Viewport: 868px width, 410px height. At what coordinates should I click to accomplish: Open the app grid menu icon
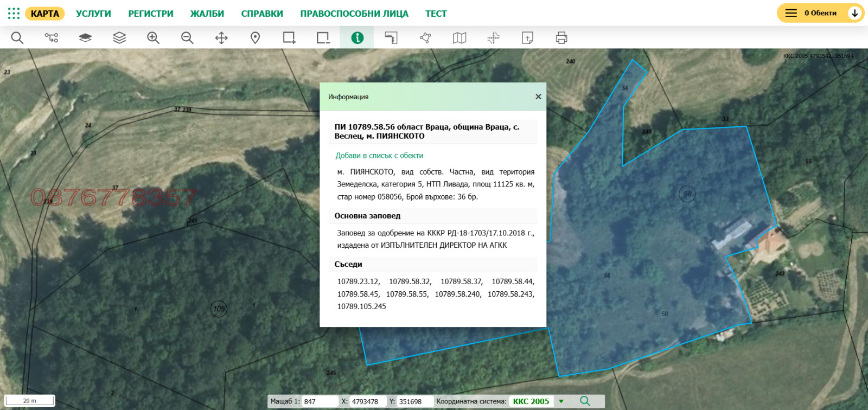pyautogui.click(x=14, y=14)
